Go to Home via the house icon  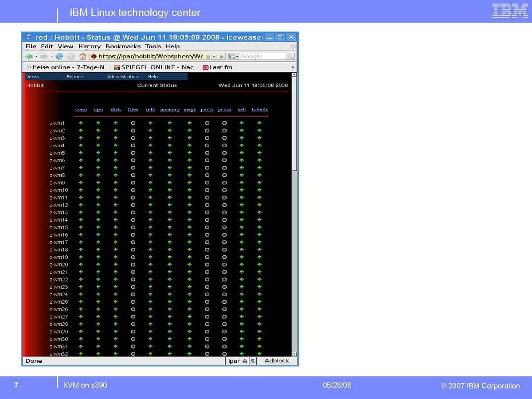point(82,56)
